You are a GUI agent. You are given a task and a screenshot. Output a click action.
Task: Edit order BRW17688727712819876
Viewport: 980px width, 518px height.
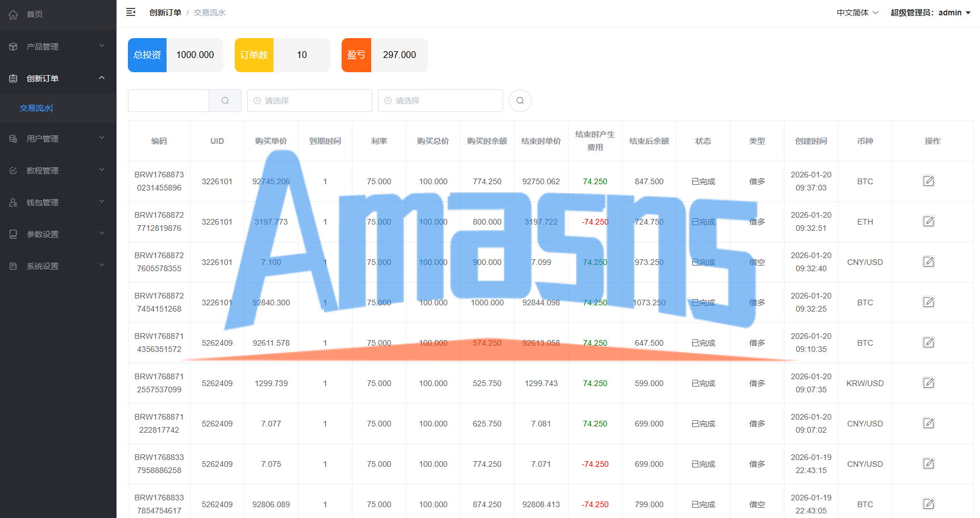(928, 221)
